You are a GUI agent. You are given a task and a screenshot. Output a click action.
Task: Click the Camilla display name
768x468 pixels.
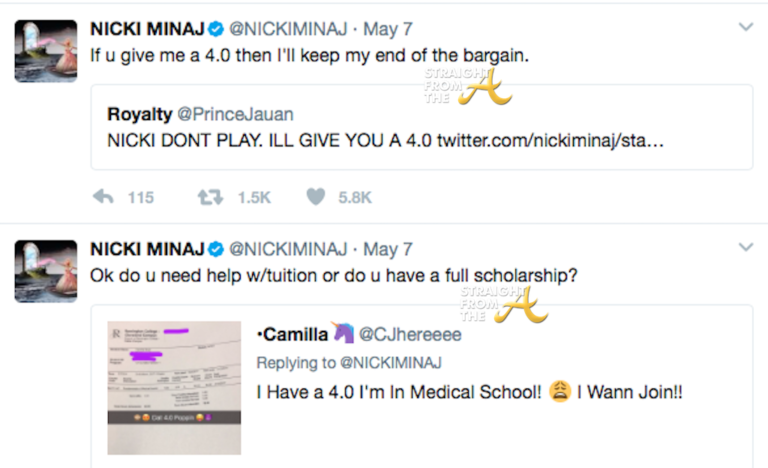296,335
